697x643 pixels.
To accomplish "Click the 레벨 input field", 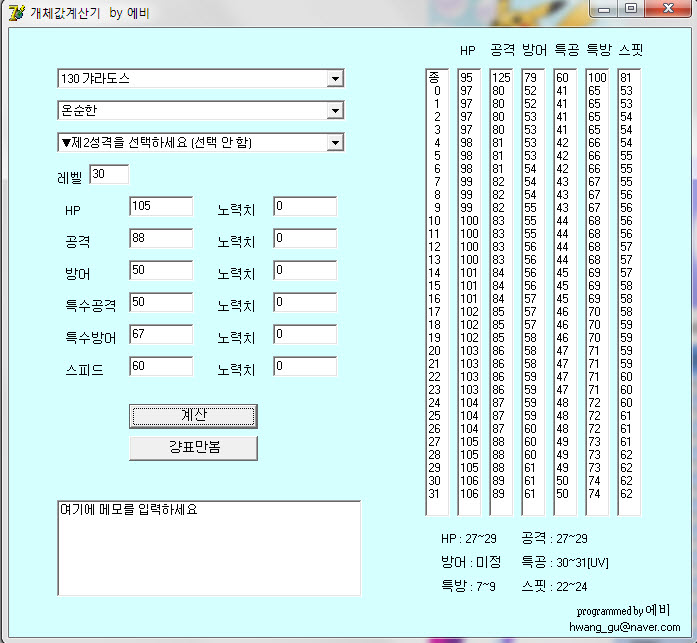I will coord(109,175).
